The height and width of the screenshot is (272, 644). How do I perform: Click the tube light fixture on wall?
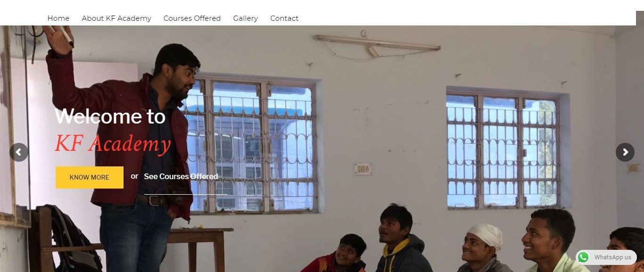[377, 43]
